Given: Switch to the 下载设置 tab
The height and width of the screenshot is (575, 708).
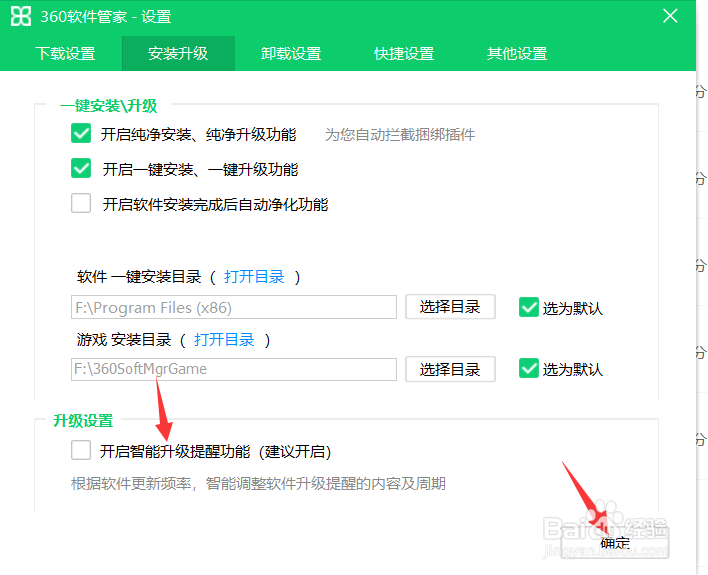Looking at the screenshot, I should pos(65,53).
